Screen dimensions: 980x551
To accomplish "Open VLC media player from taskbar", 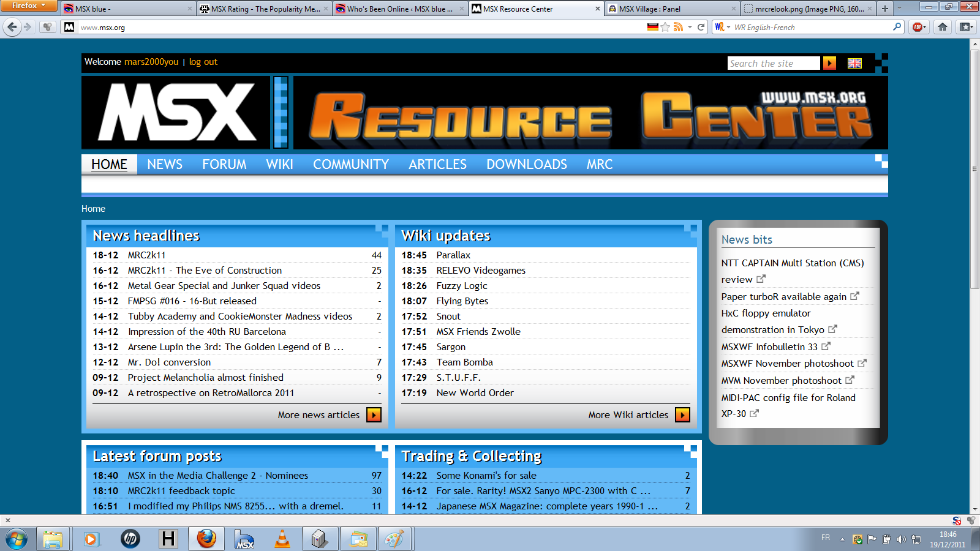I will (282, 539).
